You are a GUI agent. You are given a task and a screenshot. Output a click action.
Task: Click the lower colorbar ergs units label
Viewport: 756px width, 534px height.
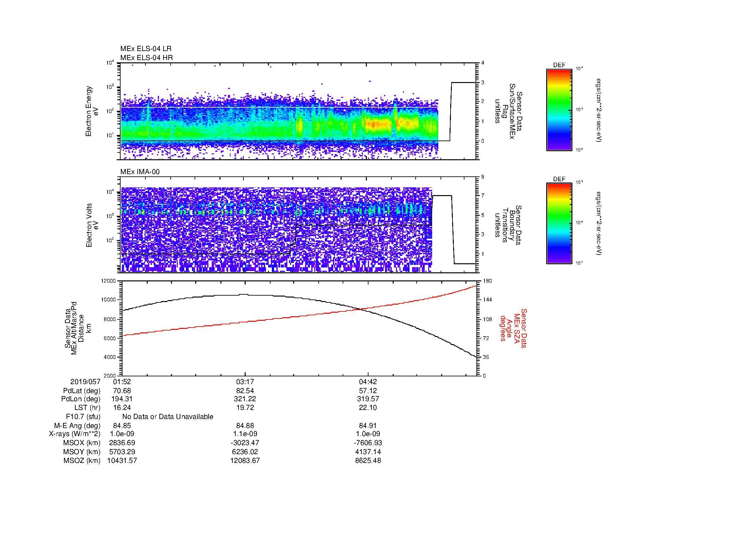(599, 224)
